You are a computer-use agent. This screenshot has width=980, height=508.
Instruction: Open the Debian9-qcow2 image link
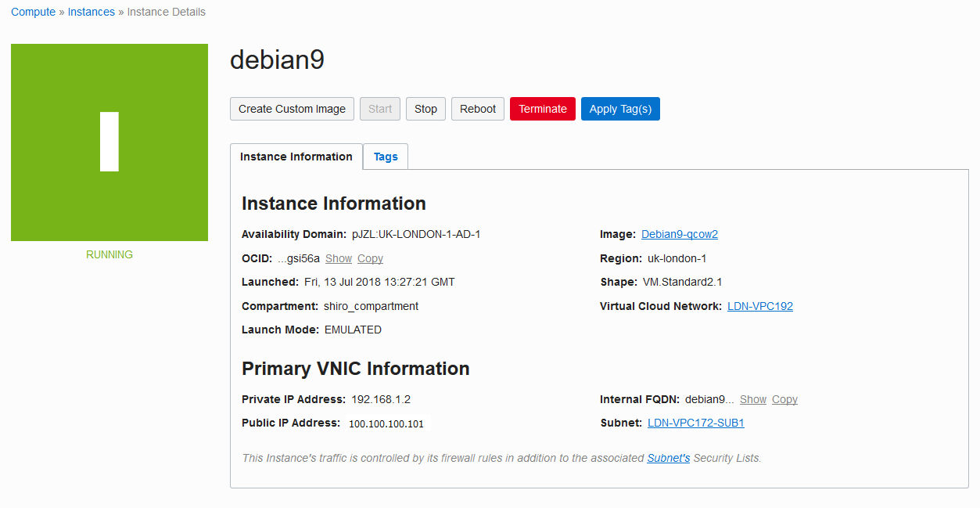point(680,234)
